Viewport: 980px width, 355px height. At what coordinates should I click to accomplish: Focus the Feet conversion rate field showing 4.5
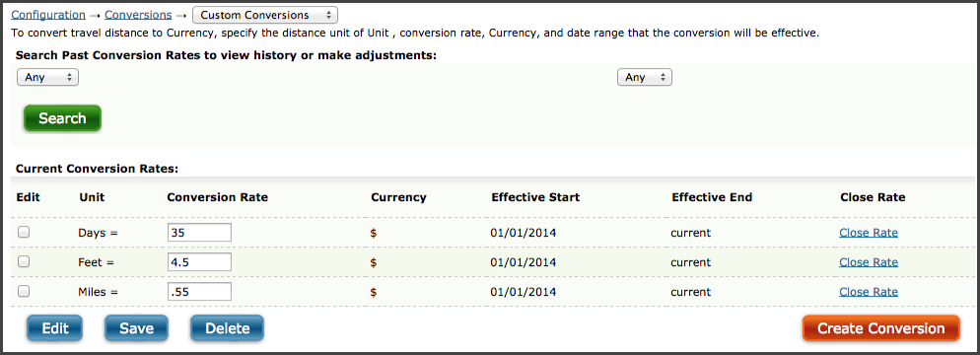[x=199, y=262]
